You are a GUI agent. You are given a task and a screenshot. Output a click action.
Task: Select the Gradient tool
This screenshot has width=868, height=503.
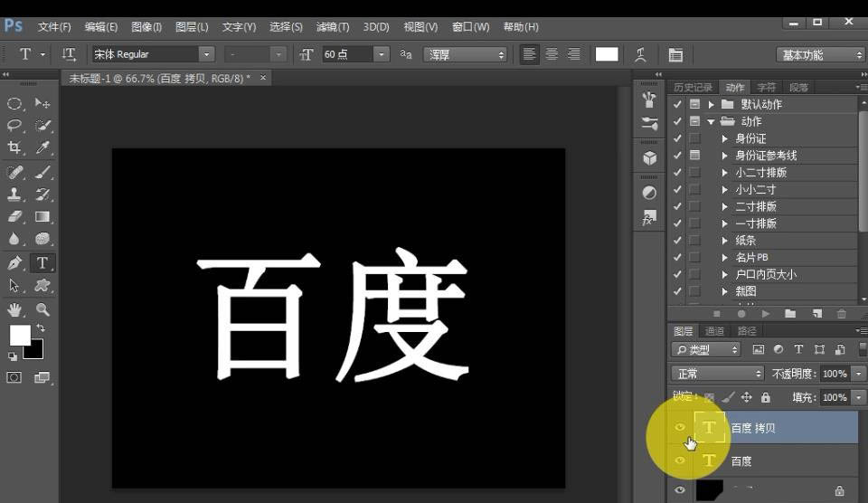[42, 216]
